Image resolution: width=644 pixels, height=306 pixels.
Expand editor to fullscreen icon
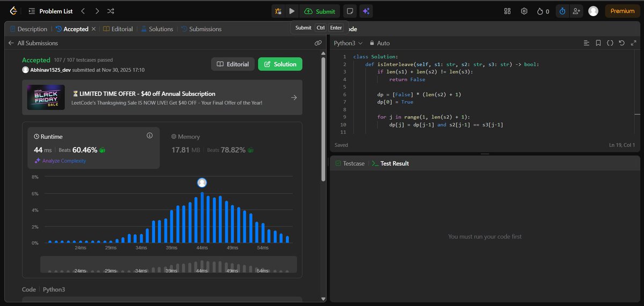[633, 43]
